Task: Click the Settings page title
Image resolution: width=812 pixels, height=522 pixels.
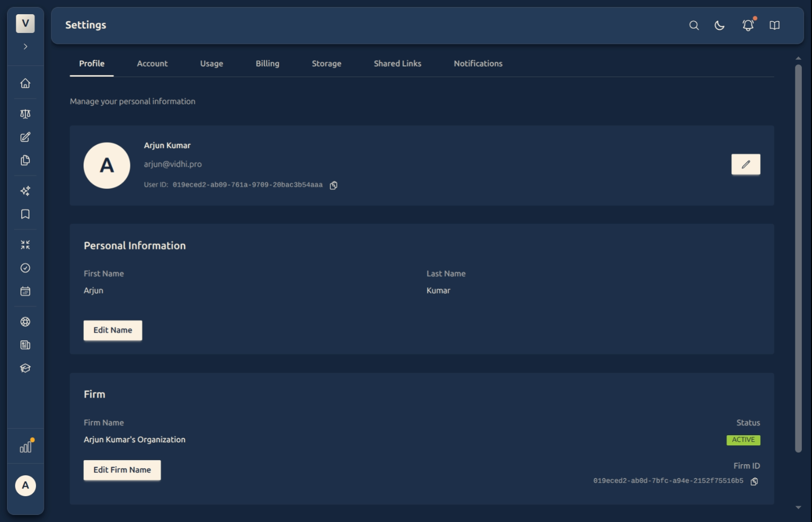Action: pos(86,25)
